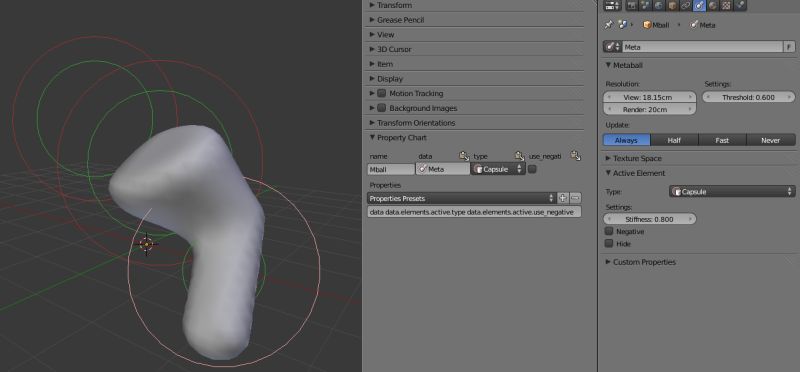
Task: Enable the Motion Tracking checkbox
Action: click(381, 93)
